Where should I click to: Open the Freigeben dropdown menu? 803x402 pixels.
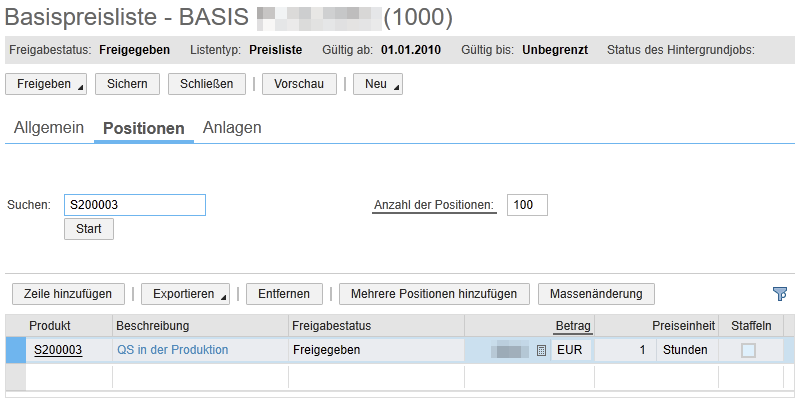46,84
